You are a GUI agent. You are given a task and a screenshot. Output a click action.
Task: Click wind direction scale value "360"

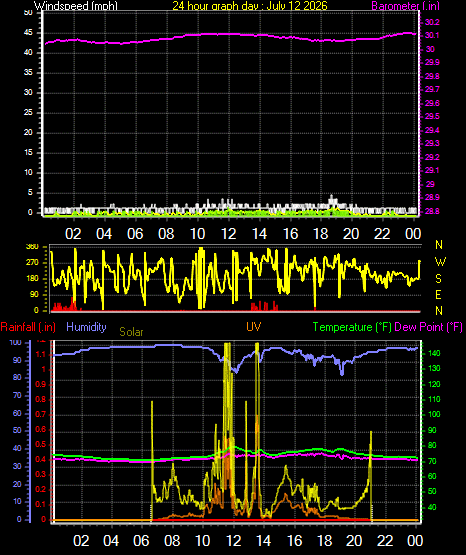(x=32, y=247)
